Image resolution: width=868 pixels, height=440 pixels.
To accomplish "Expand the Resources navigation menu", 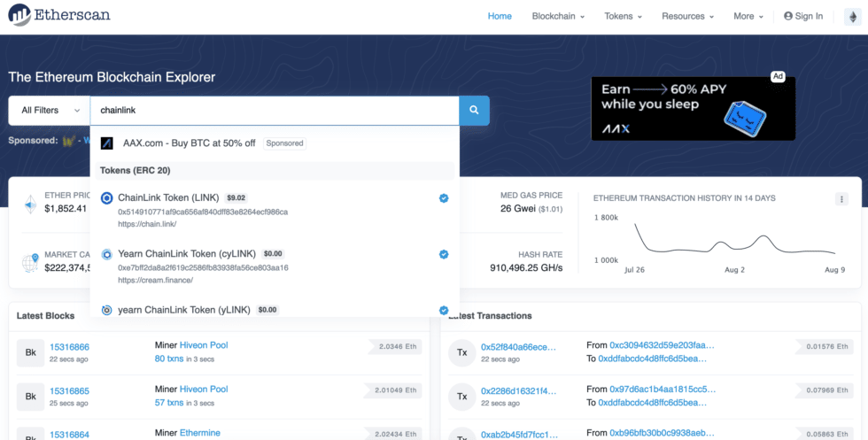I will [688, 16].
